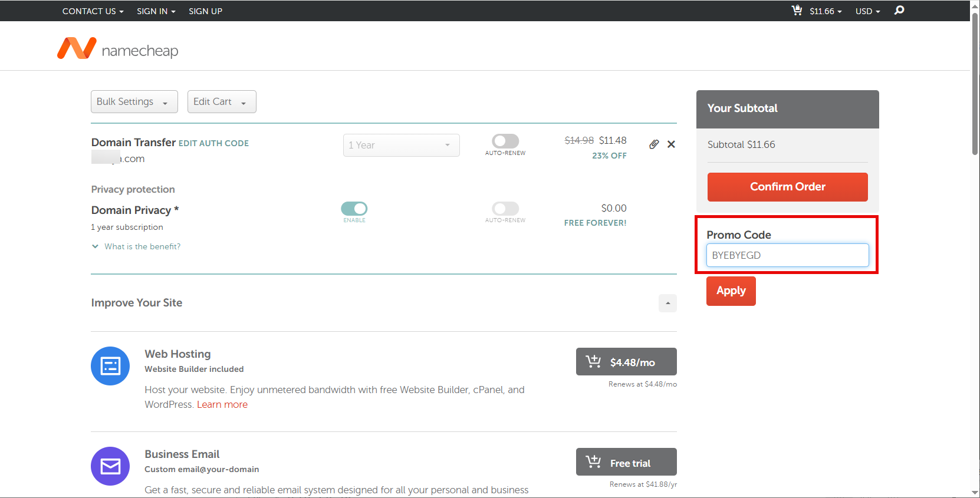
Task: Toggle Domain Privacy Enable switch
Action: tap(354, 209)
